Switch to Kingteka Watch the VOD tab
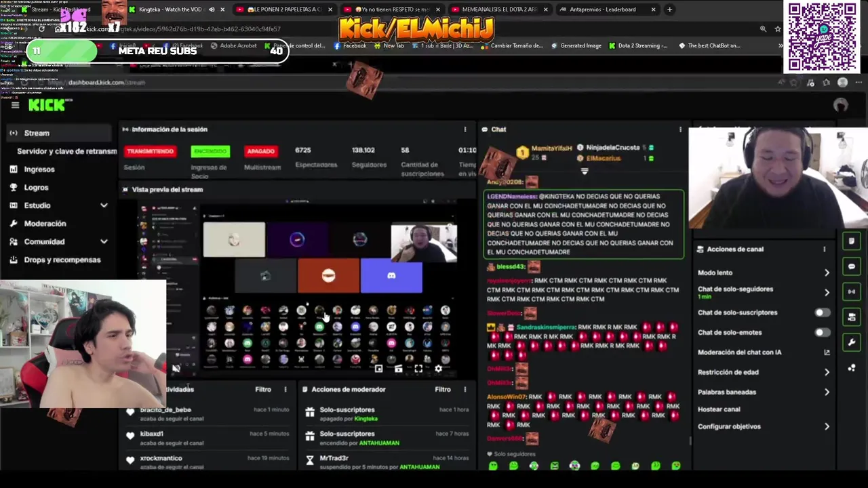Viewport: 868px width, 488px height. pos(176,9)
